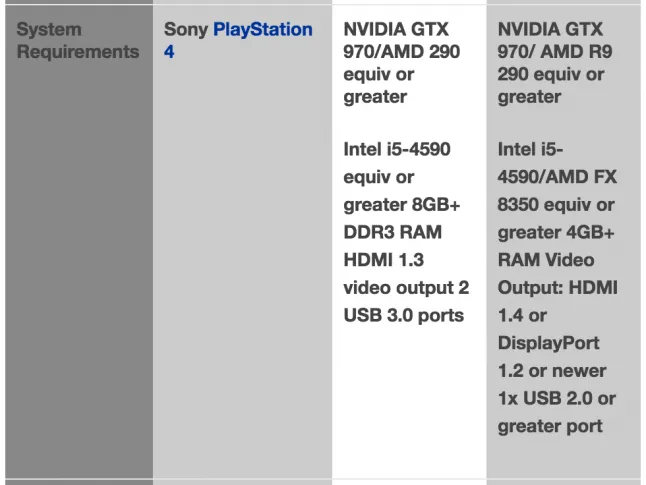Open the PlayStation 4 hyperlink
The height and width of the screenshot is (485, 646).
click(238, 40)
